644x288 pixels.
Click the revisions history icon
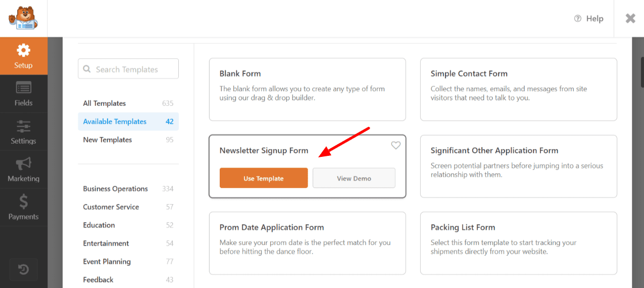tap(23, 270)
